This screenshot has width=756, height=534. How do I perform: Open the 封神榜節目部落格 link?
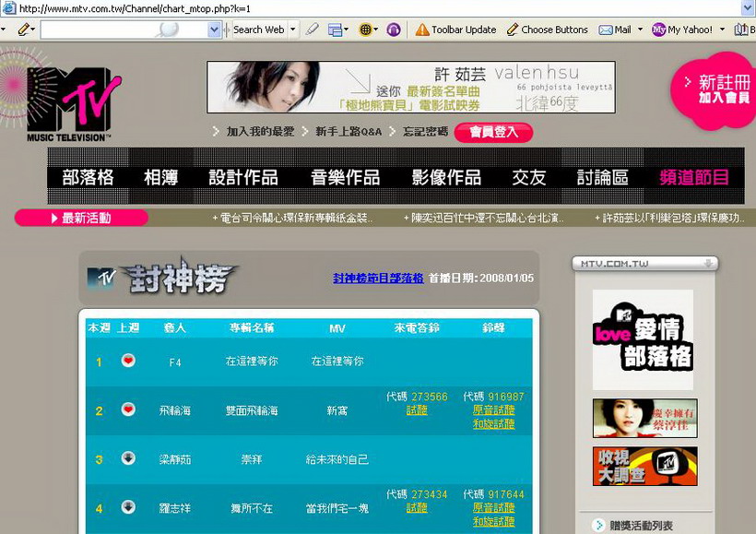click(378, 279)
